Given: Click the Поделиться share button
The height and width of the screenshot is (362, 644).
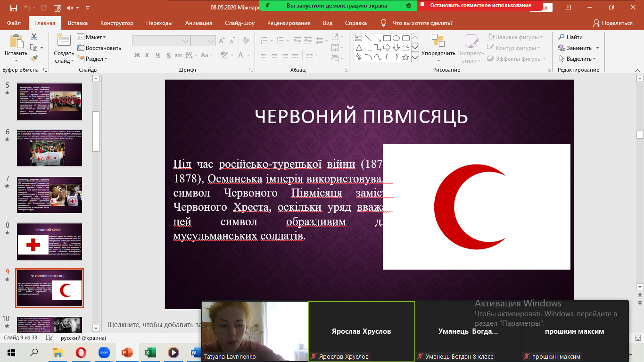Looking at the screenshot, I should tap(612, 23).
